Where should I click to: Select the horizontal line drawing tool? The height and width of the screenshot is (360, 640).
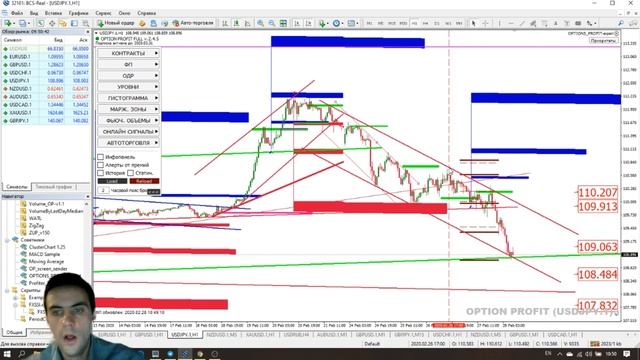(x=511, y=23)
